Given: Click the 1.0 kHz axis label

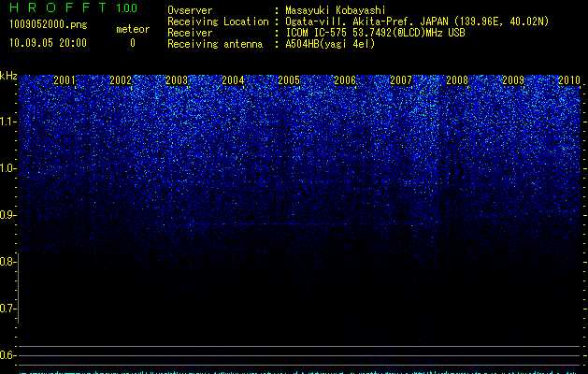Looking at the screenshot, I should pos(7,168).
